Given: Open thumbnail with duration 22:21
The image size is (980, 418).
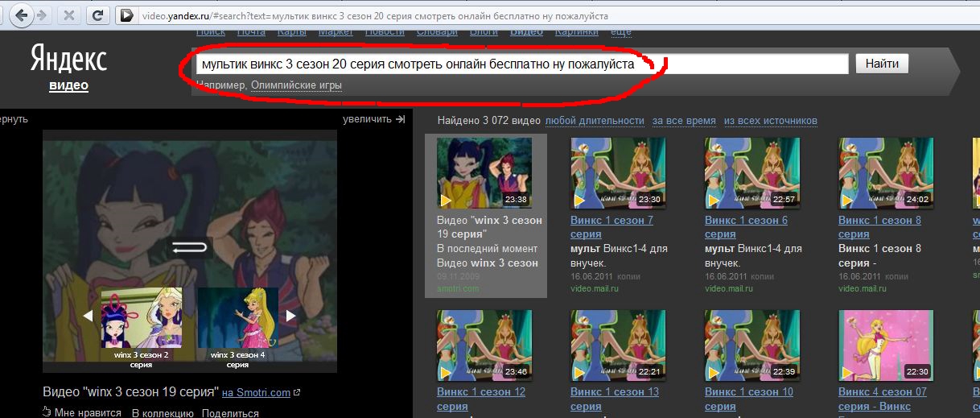Looking at the screenshot, I should pos(618,345).
